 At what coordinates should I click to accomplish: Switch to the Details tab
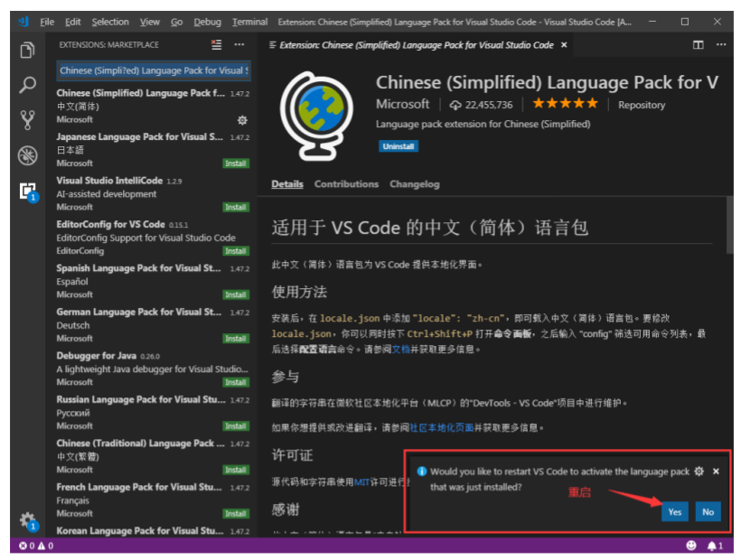[x=286, y=184]
